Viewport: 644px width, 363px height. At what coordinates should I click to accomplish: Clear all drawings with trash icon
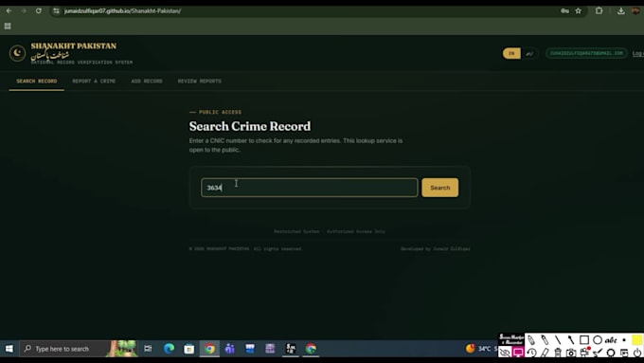558,353
